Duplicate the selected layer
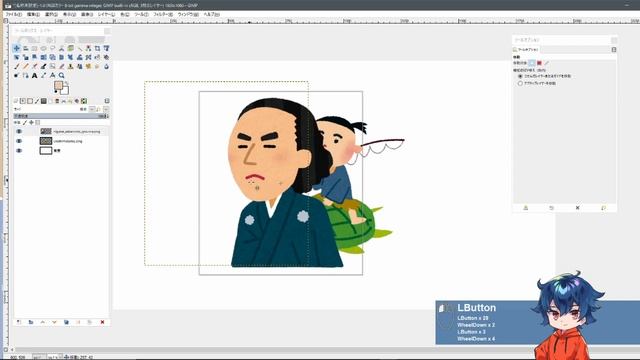The image size is (640, 360). [x=66, y=322]
